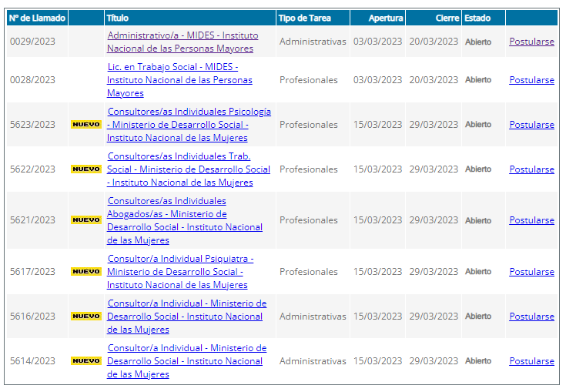Open Consultores/as Individuales Trab. Social listing

point(189,169)
